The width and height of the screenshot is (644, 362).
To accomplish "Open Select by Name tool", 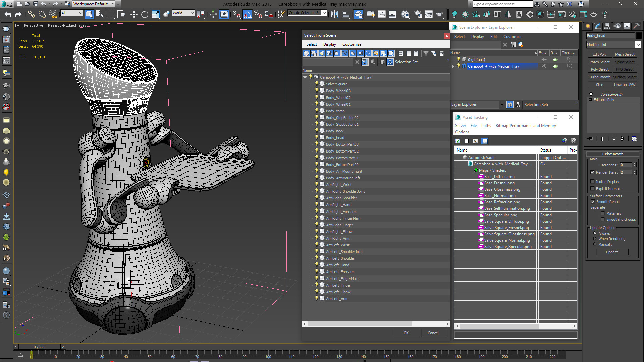I will 100,14.
